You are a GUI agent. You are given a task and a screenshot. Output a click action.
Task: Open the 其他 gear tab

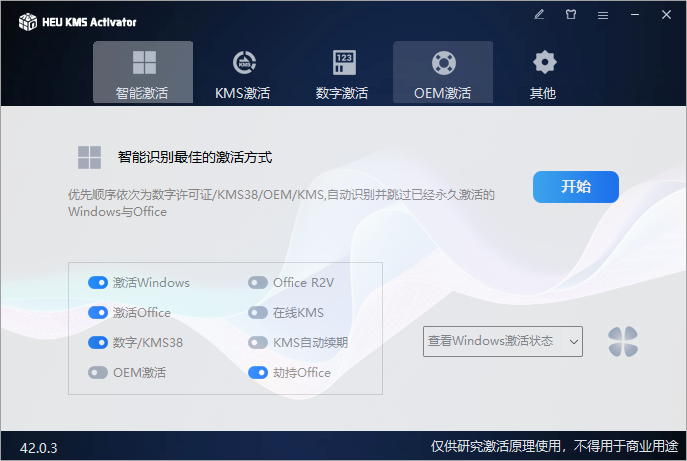(x=543, y=73)
